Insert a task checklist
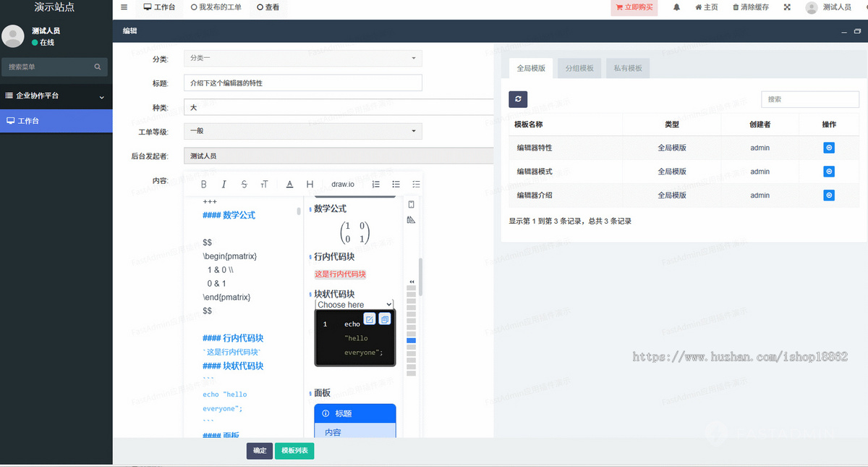This screenshot has height=467, width=868. 416,184
